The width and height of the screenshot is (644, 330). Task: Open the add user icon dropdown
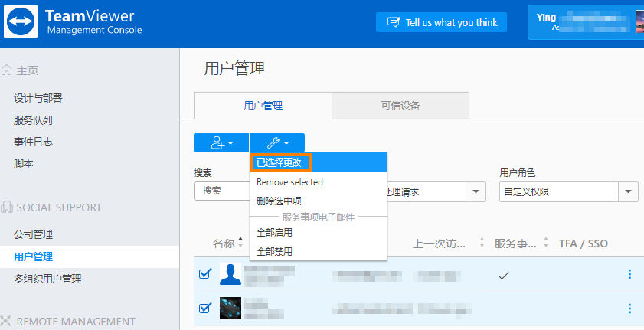[x=221, y=143]
